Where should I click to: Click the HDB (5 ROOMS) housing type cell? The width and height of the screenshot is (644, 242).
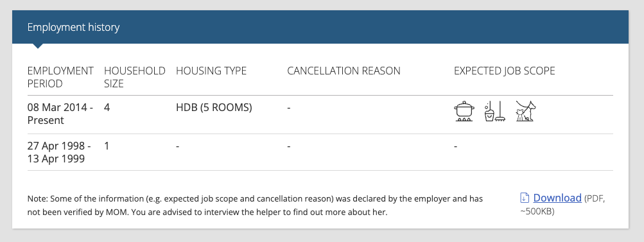tap(214, 108)
